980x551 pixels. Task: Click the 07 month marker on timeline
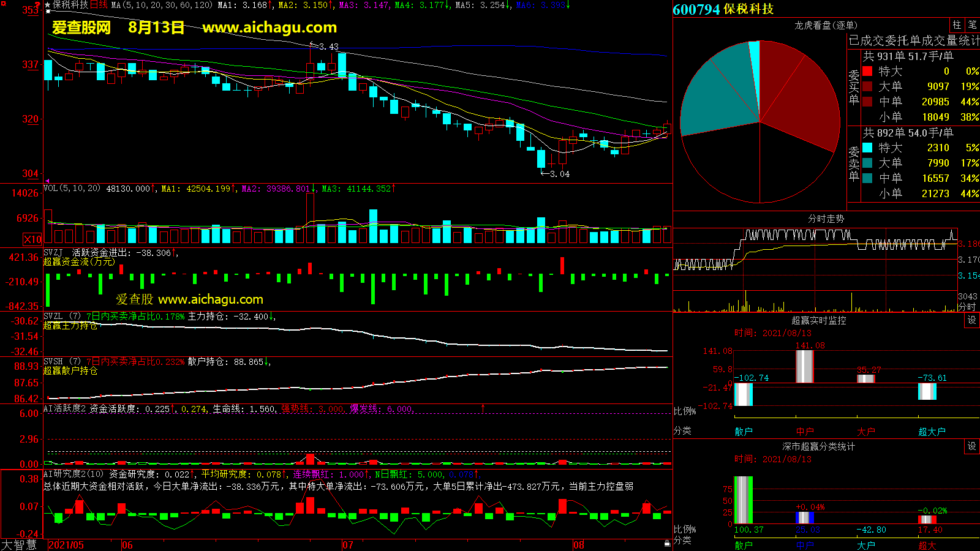click(x=348, y=545)
